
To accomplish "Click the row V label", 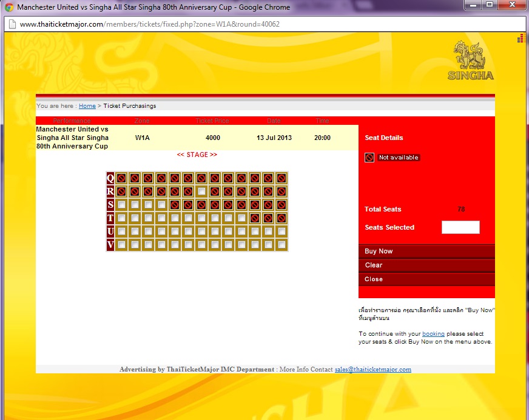I will pos(110,245).
